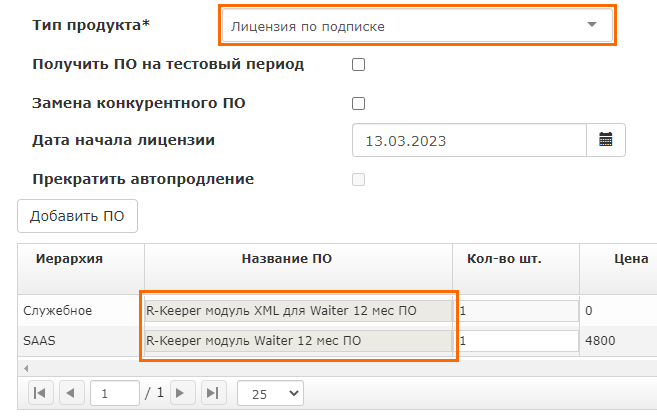This screenshot has height=418, width=657.
Task: Jump to the last table page
Action: pyautogui.click(x=213, y=393)
